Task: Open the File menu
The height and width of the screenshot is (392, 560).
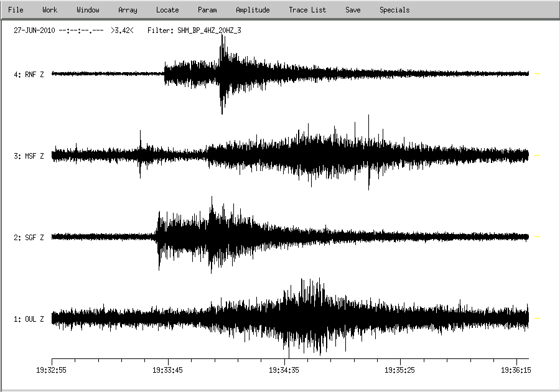Action: pos(16,10)
